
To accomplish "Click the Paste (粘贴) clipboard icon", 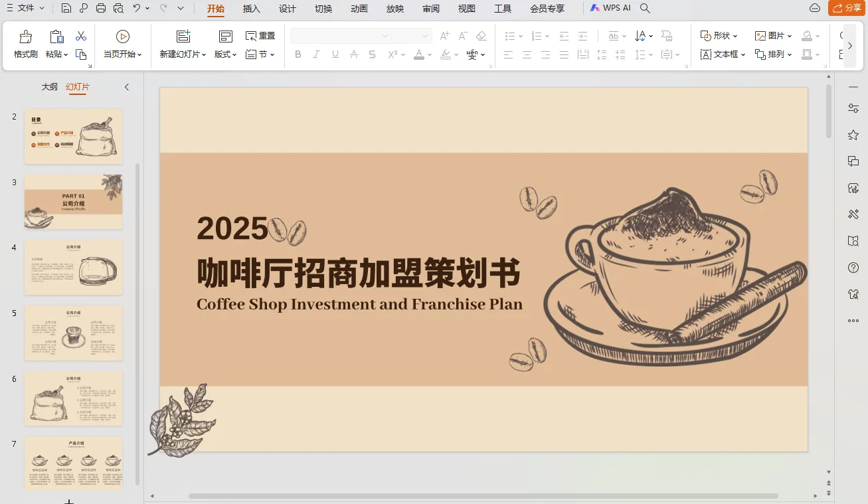I will [57, 37].
